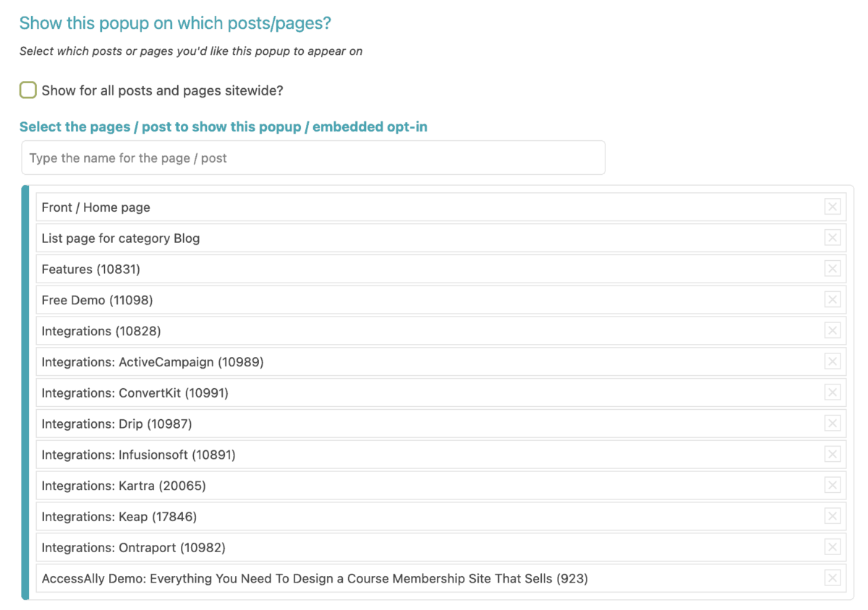Remove "Integrations: ConvertKit (10991)" from selection
The image size is (868, 610).
pyautogui.click(x=833, y=392)
